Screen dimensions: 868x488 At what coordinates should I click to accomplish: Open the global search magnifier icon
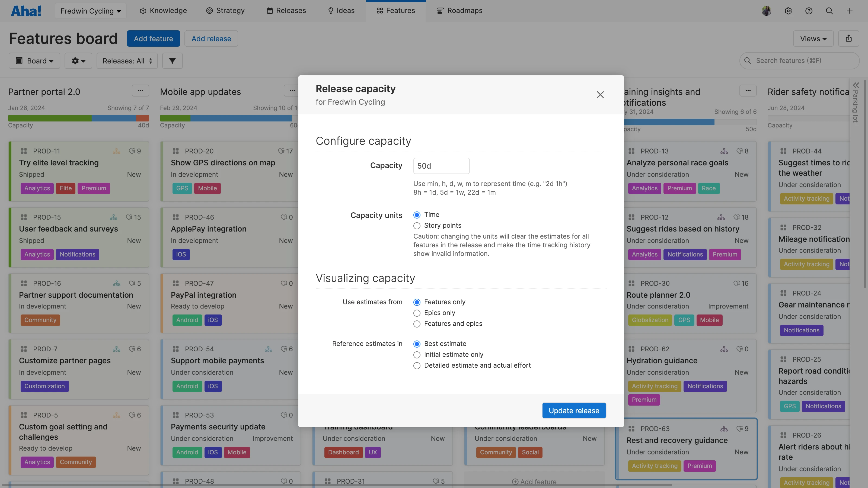click(829, 11)
